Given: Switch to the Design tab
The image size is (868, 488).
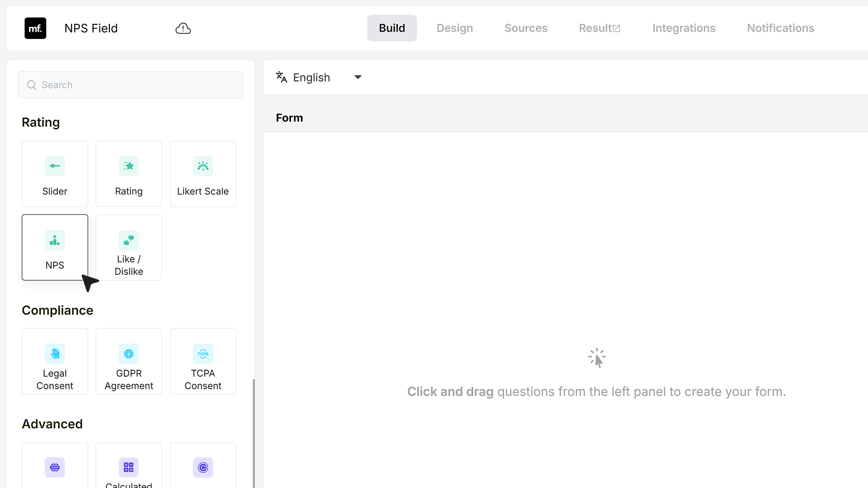Looking at the screenshot, I should [454, 28].
